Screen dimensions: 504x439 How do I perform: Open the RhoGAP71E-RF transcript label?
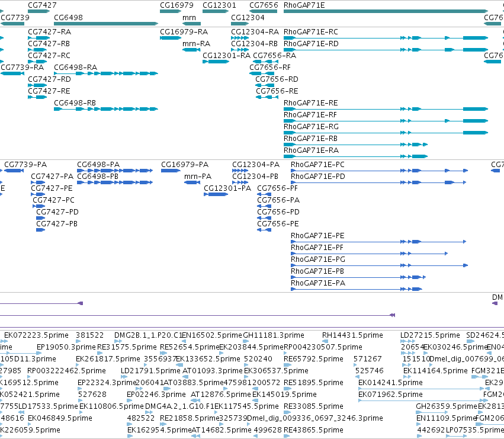pos(310,115)
